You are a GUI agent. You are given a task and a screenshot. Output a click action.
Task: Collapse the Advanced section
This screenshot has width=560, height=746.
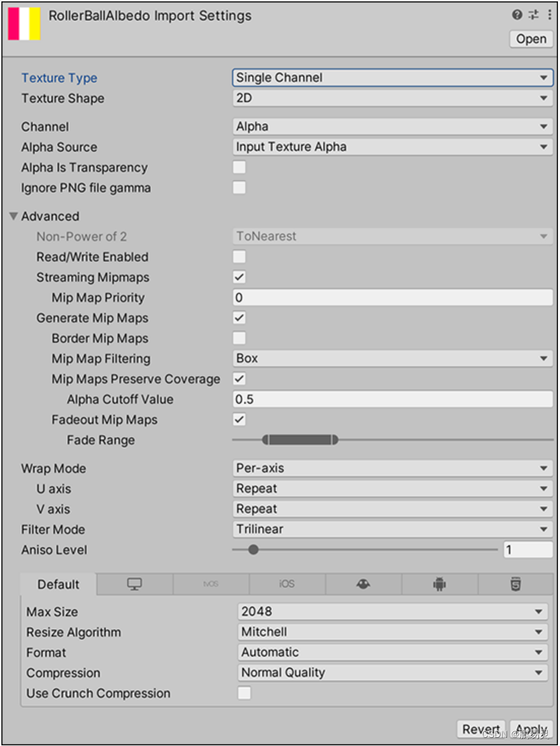click(14, 216)
